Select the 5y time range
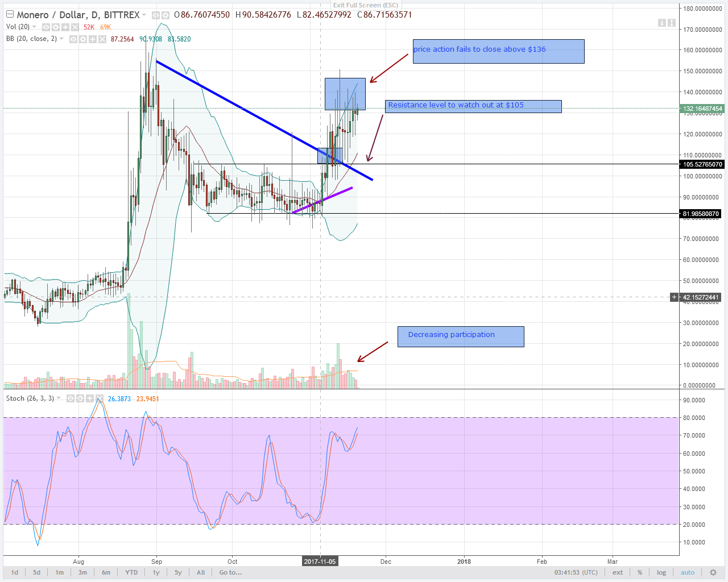 coord(178,572)
